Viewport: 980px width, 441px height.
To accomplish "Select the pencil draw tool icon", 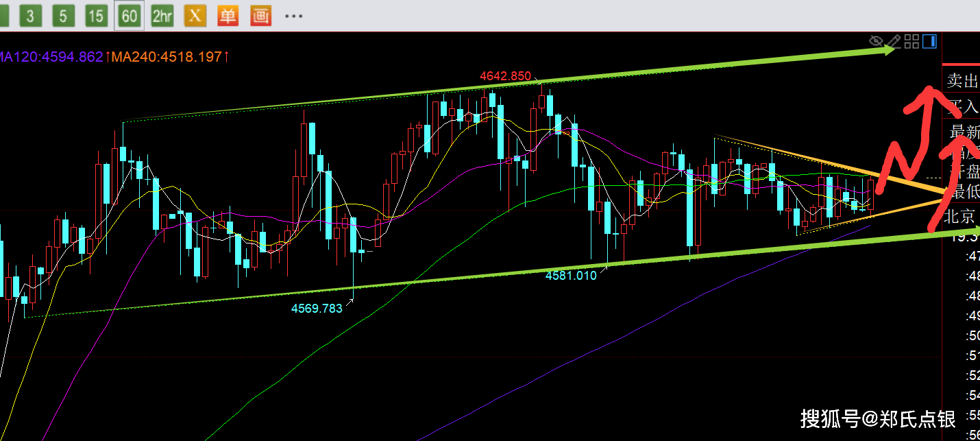I will point(894,42).
